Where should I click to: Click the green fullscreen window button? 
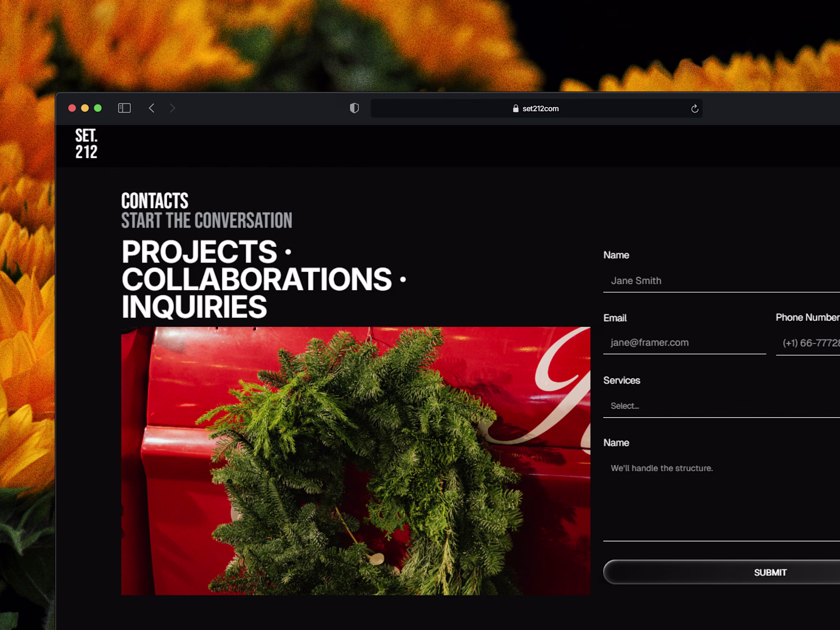point(98,108)
